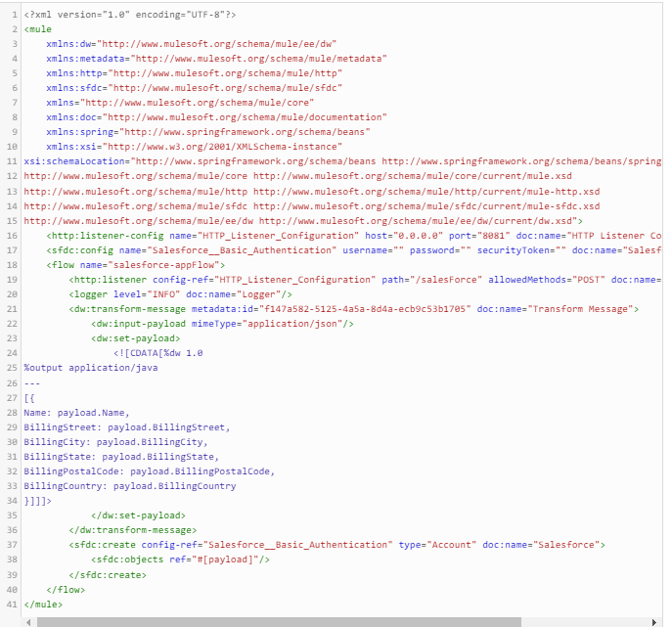Click the http:listener element with path /salesForce
The image size is (672, 627).
coord(365,280)
